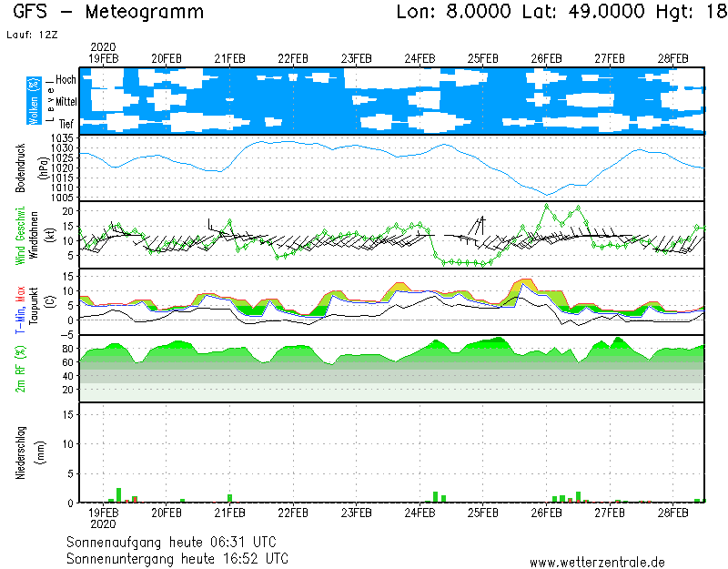Click the "Sonnenuntergang heute 16:52 UTC" line
The width and height of the screenshot is (728, 569).
click(x=177, y=558)
